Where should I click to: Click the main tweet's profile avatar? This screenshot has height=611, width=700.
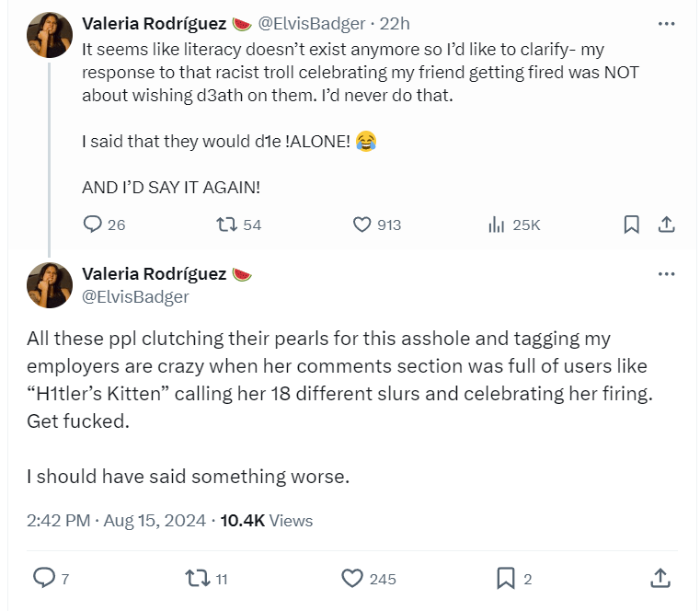pos(50,284)
